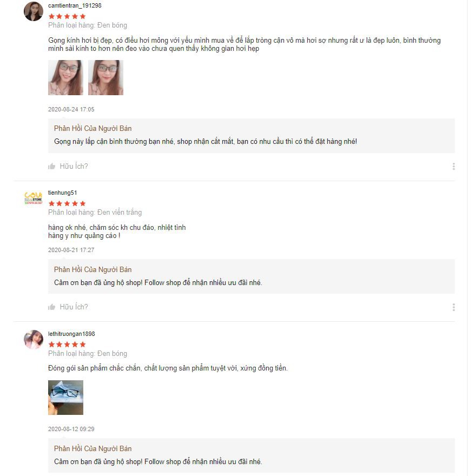Image resolution: width=476 pixels, height=476 pixels.
Task: Open username tienhung51
Action: point(63,193)
